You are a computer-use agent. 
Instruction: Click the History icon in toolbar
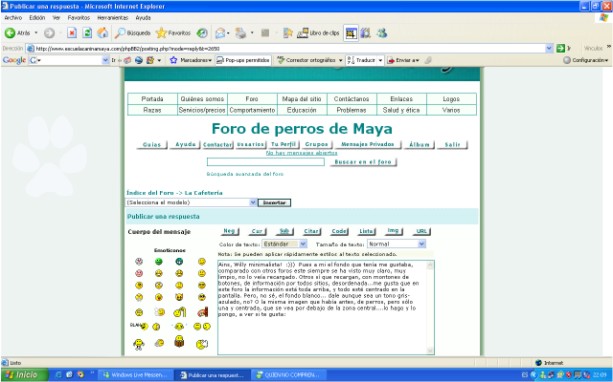(x=202, y=33)
